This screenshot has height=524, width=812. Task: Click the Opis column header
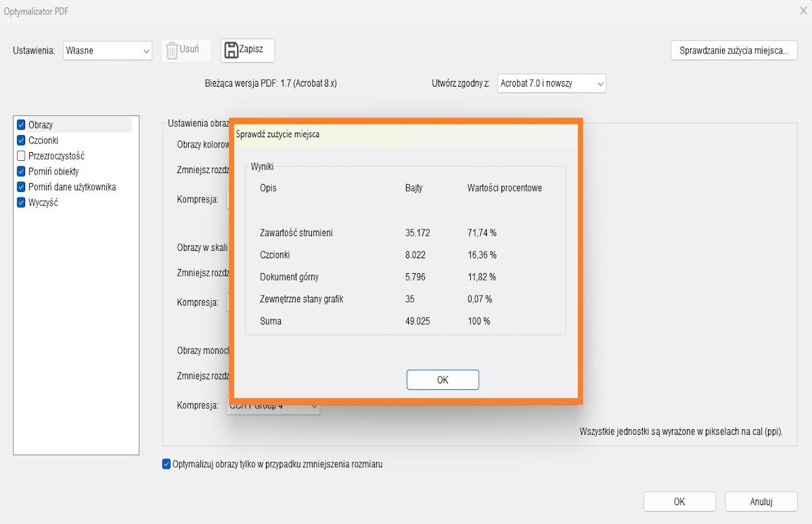coord(268,188)
